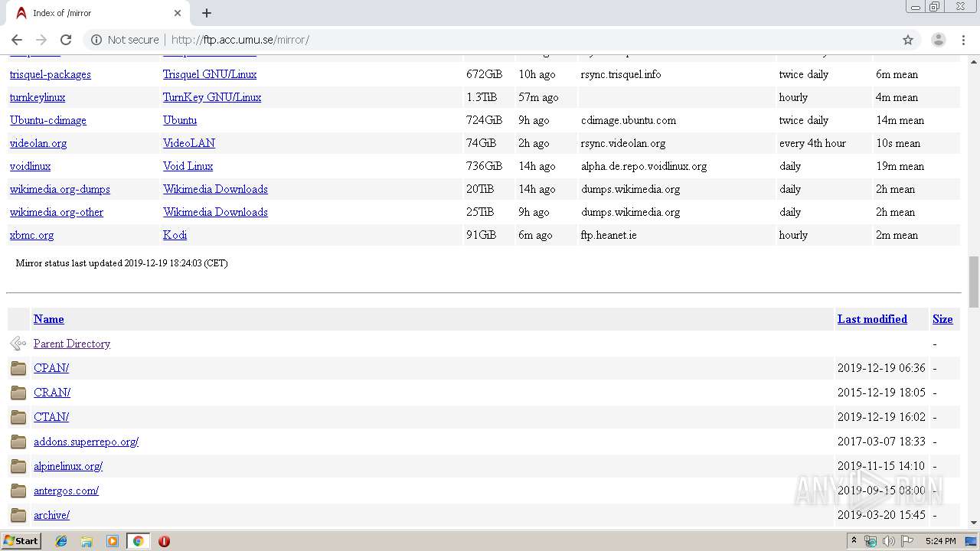Open the CRAN/ directory
Viewport: 980px width, 551px height.
click(x=52, y=393)
